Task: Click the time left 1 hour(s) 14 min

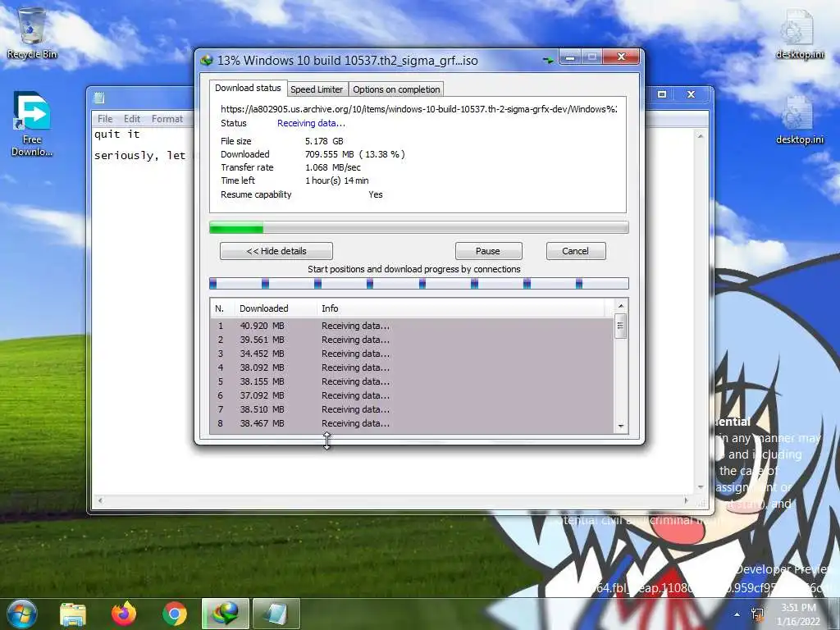Action: (x=337, y=180)
